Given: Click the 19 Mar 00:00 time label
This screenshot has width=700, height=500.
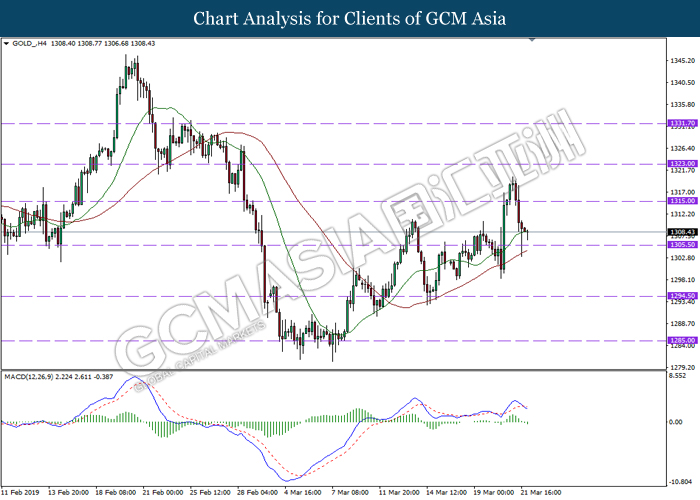Looking at the screenshot, I should 494,492.
